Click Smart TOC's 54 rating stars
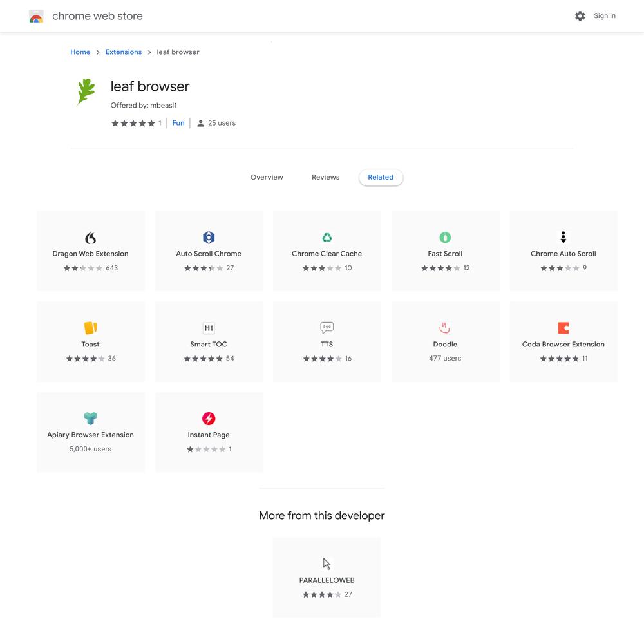644x644 pixels. click(203, 359)
